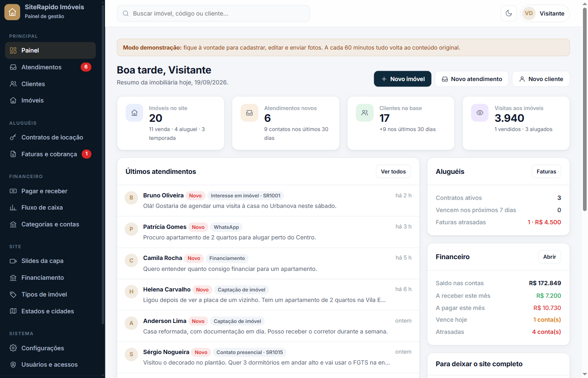The width and height of the screenshot is (588, 378).
Task: Click the Painel grid icon in sidebar
Action: point(13,50)
